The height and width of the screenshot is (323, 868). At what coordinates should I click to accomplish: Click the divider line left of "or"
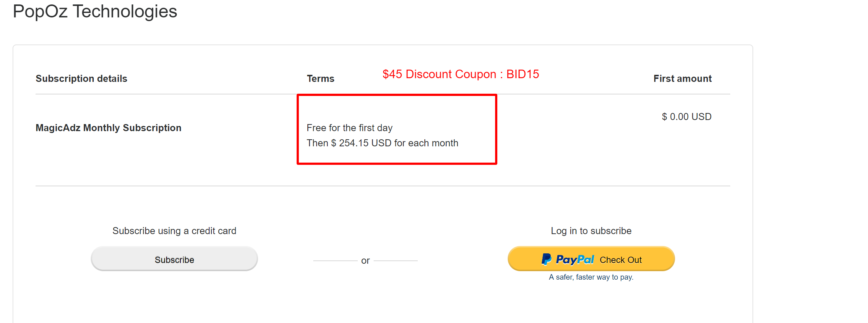tap(335, 261)
